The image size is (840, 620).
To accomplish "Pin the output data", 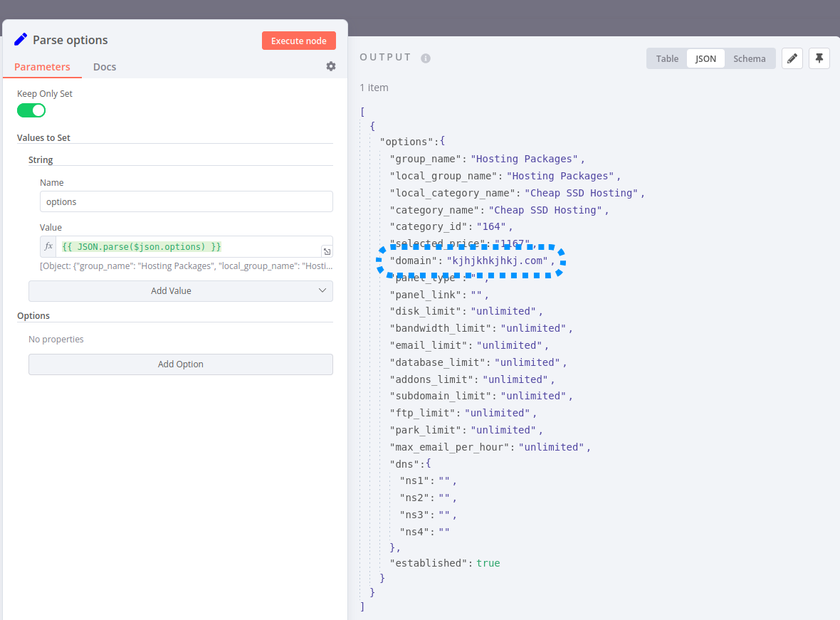I will tap(819, 58).
